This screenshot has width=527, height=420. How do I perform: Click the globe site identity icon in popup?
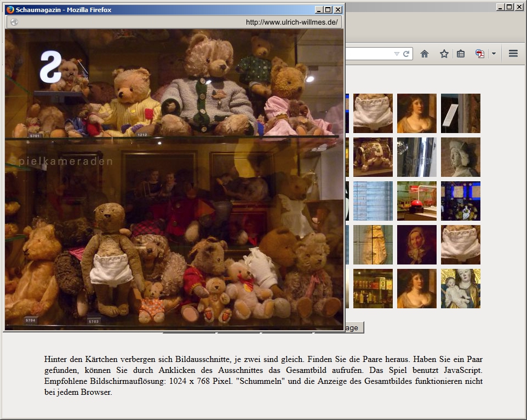(14, 22)
